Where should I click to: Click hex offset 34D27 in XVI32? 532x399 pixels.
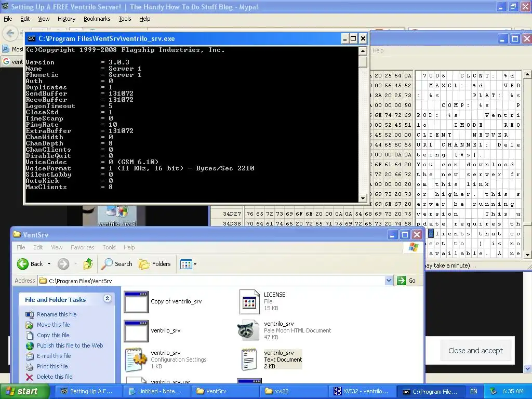[x=232, y=214]
